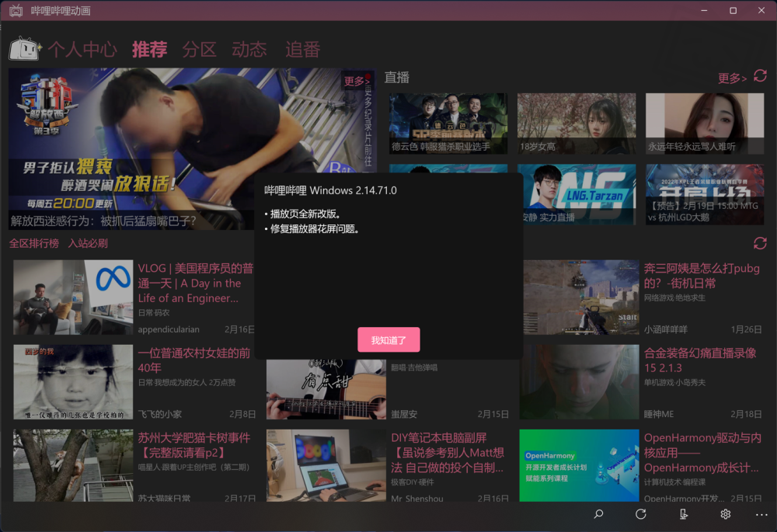The width and height of the screenshot is (777, 532).
Task: Click the "单机游戏·小岛秀夫" category label
Action: pyautogui.click(x=674, y=382)
